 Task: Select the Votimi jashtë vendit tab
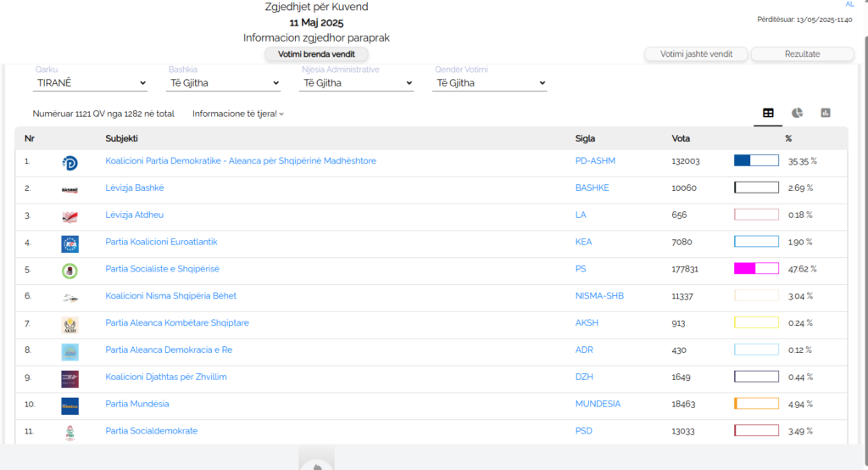tap(696, 54)
